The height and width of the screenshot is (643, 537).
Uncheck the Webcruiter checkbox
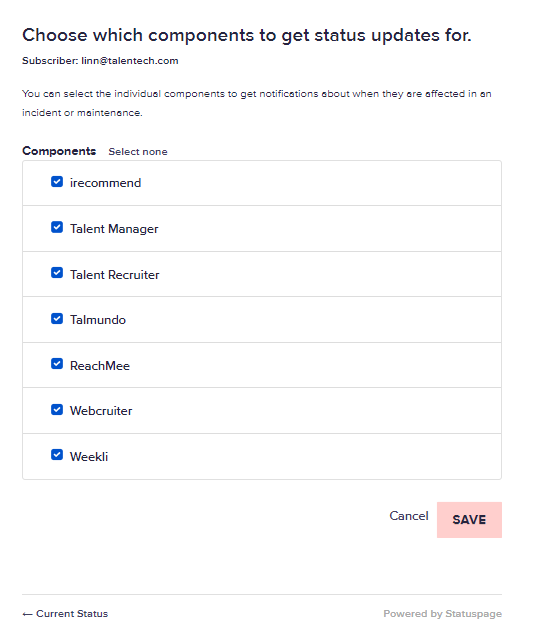[x=57, y=410]
